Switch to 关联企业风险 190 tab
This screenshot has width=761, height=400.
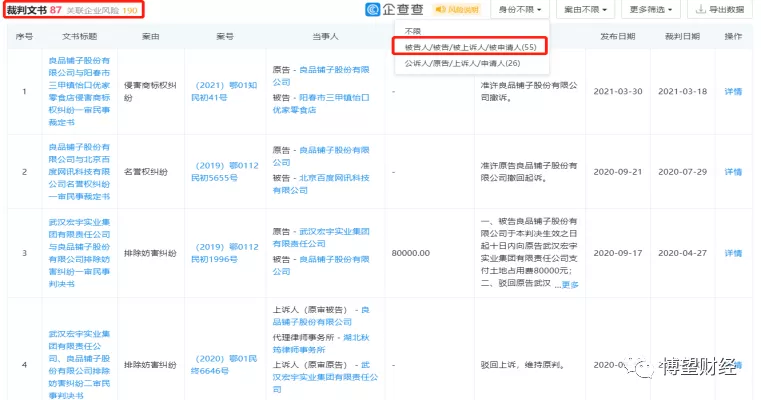102,10
